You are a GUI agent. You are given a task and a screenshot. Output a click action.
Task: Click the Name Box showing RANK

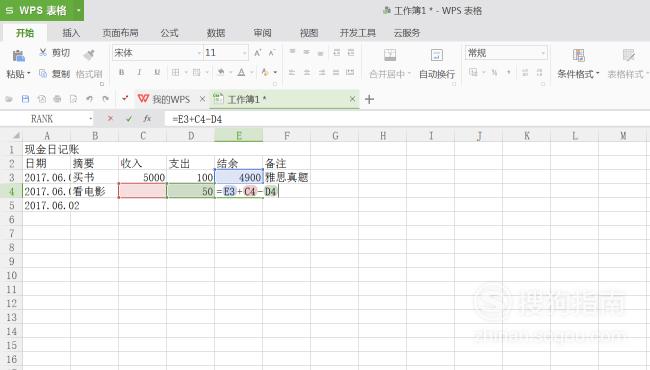click(x=46, y=119)
